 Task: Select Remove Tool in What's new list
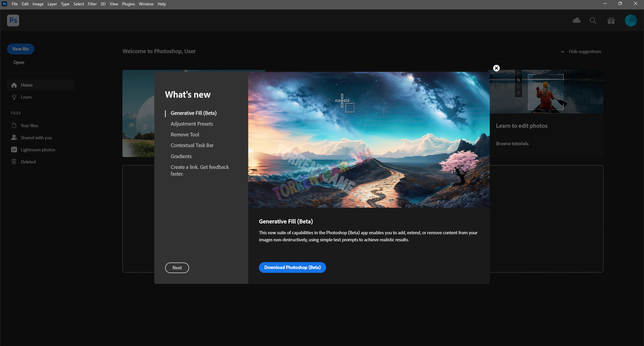pyautogui.click(x=185, y=135)
